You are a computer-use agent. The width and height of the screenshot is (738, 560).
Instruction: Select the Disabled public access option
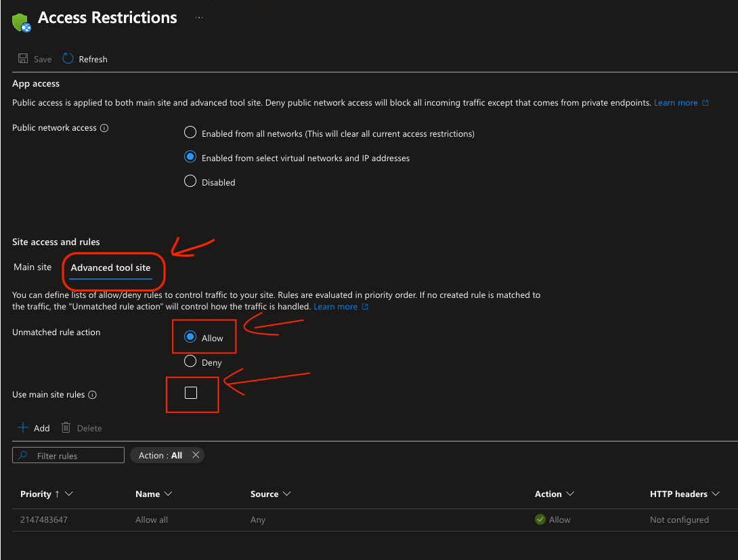point(190,181)
